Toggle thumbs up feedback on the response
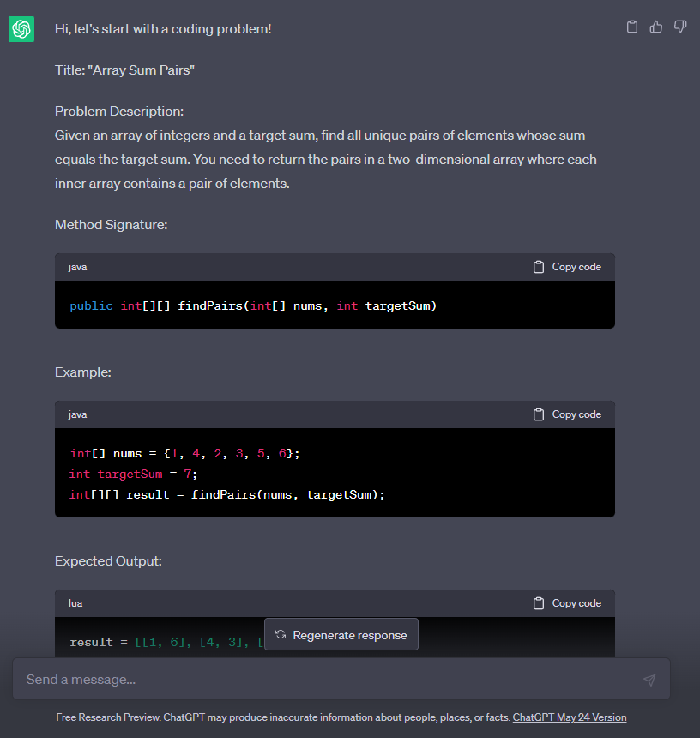700x738 pixels. [656, 27]
